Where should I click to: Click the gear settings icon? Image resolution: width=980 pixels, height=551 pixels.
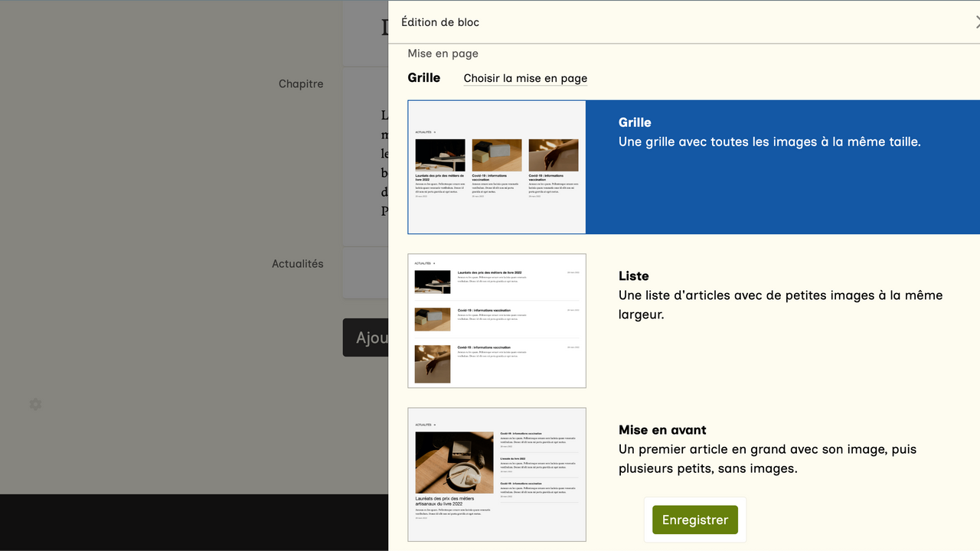[35, 403]
